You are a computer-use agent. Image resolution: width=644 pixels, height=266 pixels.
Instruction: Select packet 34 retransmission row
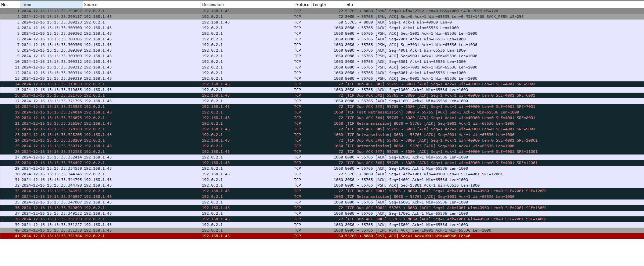pos(322,197)
